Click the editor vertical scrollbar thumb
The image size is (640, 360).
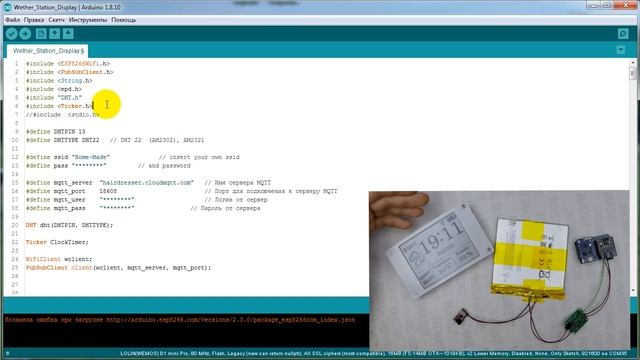click(633, 73)
